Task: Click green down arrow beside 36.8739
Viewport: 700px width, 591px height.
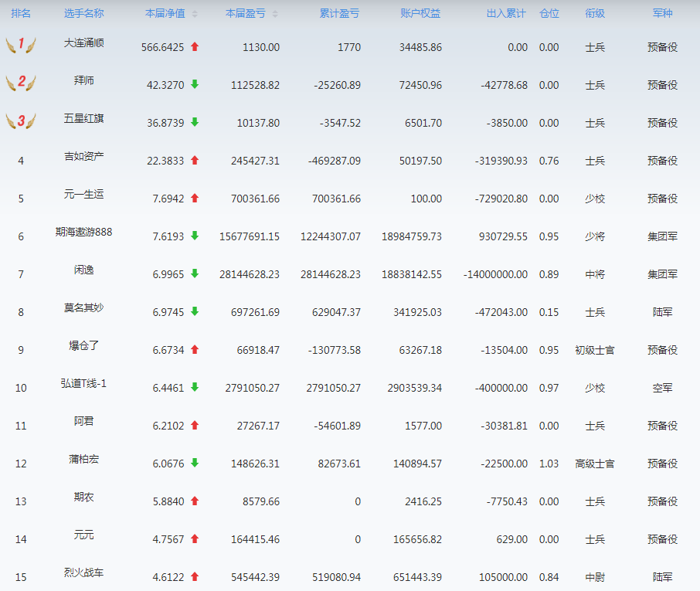Action: tap(195, 122)
